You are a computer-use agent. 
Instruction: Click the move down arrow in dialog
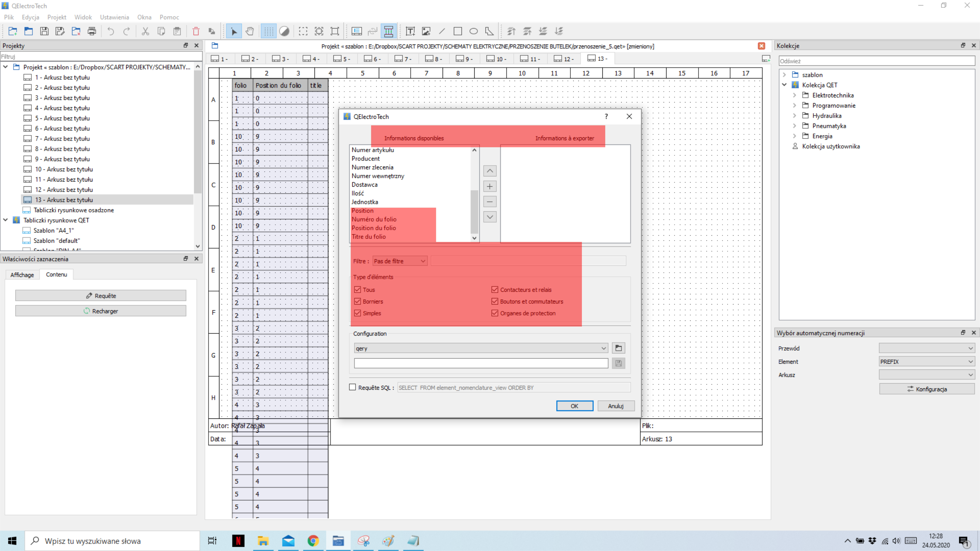click(490, 217)
